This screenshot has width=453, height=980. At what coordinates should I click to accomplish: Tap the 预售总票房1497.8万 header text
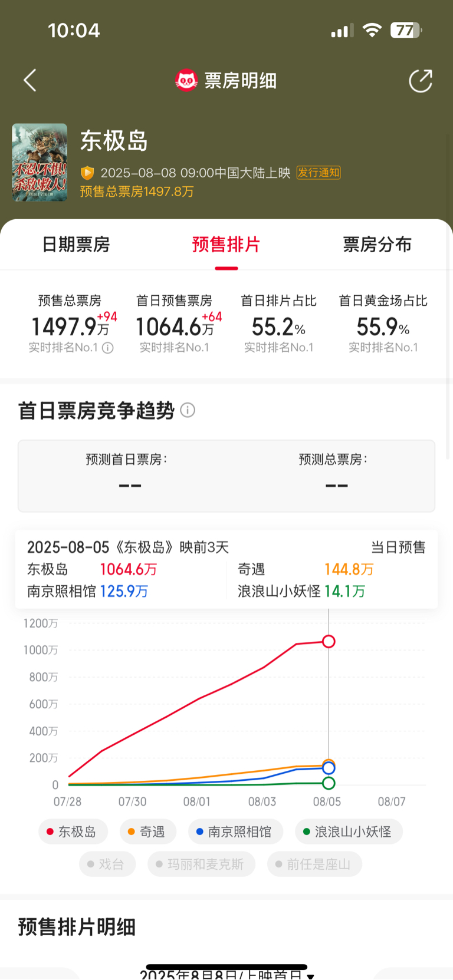137,192
